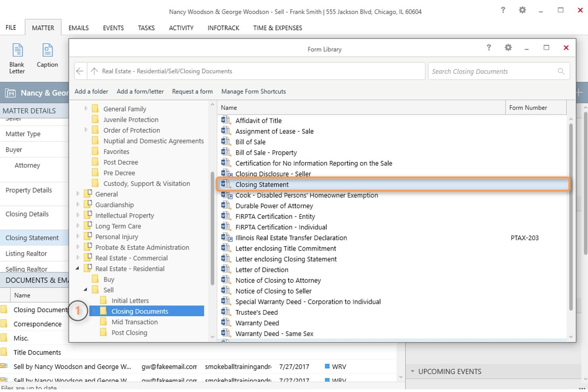This screenshot has height=392, width=588.
Task: Click the folder icon for Post Closing
Action: 103,332
